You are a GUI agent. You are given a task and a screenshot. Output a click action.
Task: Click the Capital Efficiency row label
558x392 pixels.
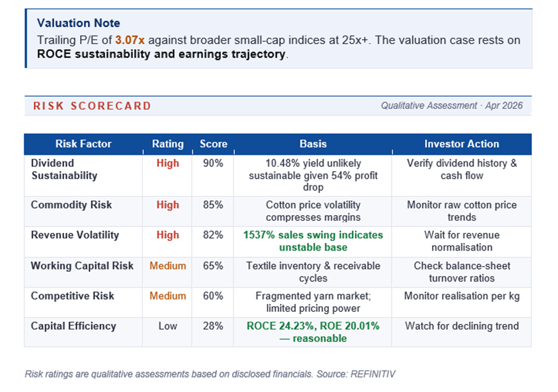tap(73, 326)
